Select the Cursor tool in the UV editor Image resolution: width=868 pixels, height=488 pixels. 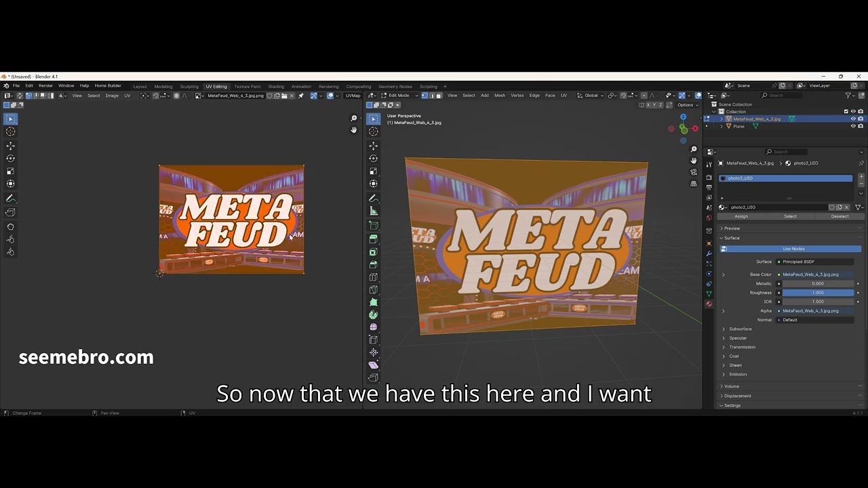coord(10,131)
